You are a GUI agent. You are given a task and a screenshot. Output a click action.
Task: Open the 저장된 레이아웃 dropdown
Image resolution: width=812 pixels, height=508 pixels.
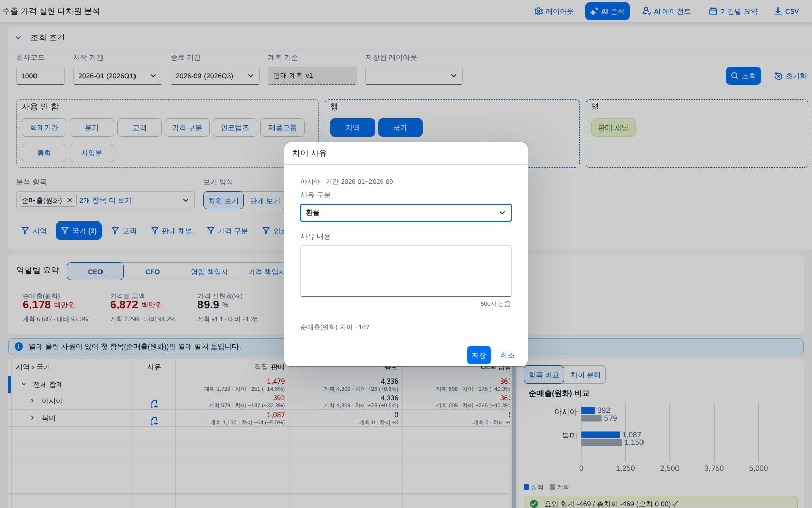[x=414, y=76]
